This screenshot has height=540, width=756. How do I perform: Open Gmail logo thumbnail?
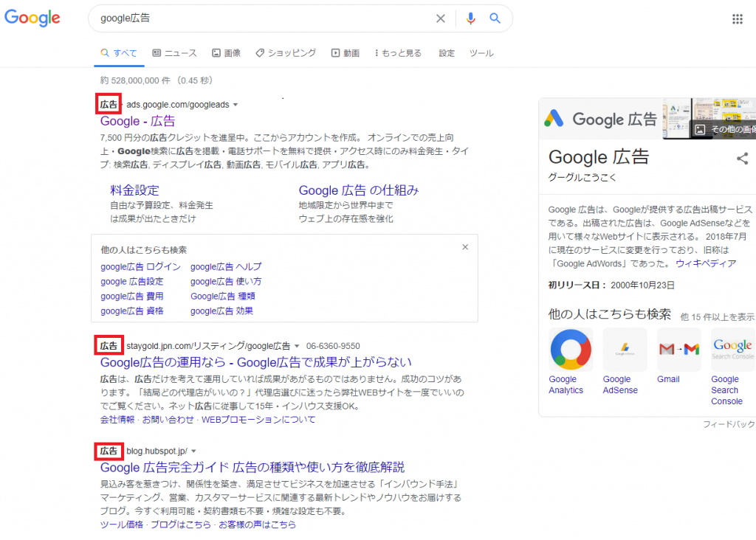(x=679, y=350)
